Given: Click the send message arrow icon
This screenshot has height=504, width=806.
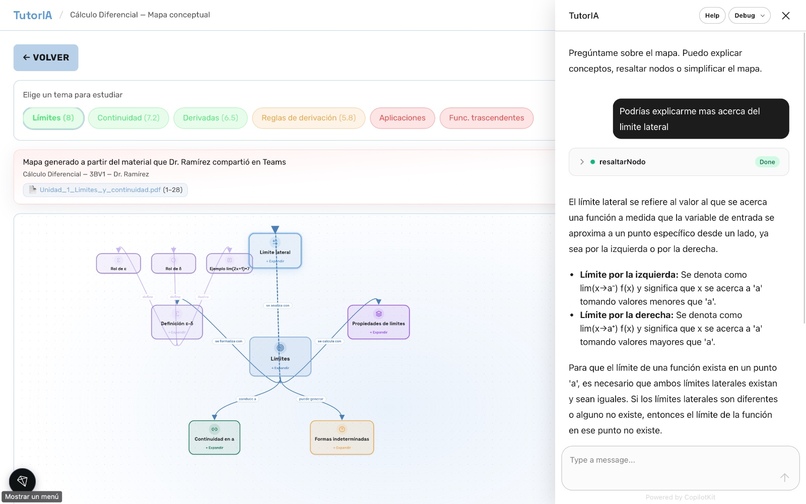Looking at the screenshot, I should [x=784, y=478].
